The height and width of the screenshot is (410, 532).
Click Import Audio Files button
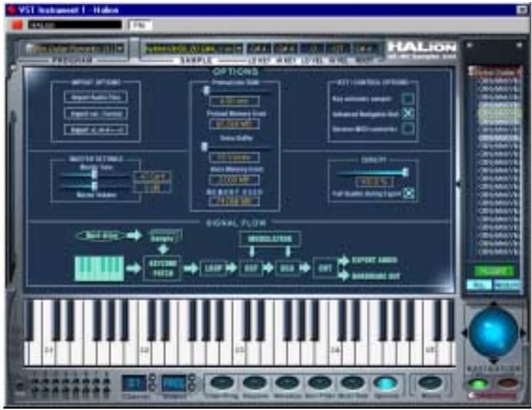pyautogui.click(x=96, y=97)
